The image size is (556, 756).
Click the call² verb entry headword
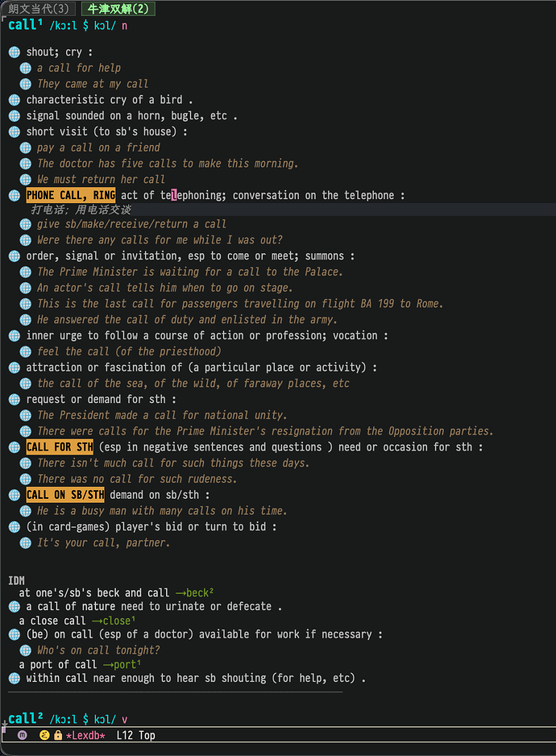23,718
